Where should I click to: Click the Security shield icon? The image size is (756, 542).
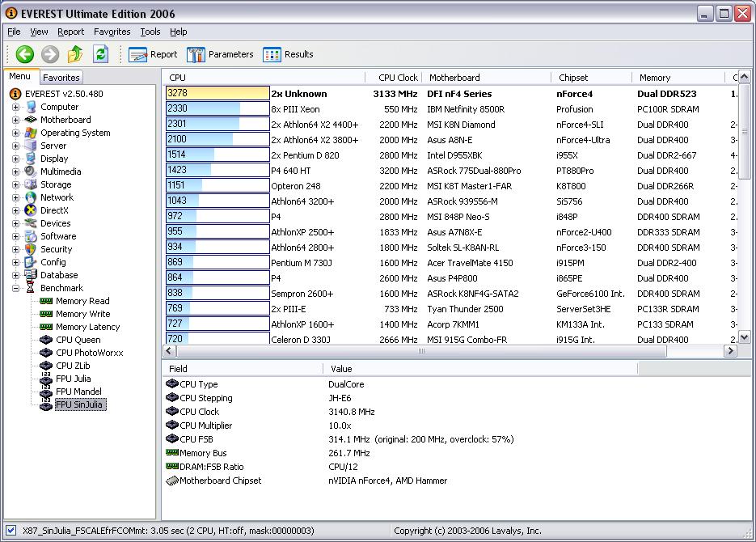click(x=31, y=249)
